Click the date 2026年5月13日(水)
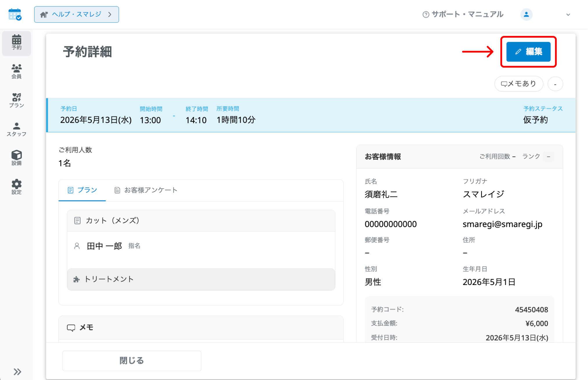Image resolution: width=588 pixels, height=380 pixels. coord(96,120)
